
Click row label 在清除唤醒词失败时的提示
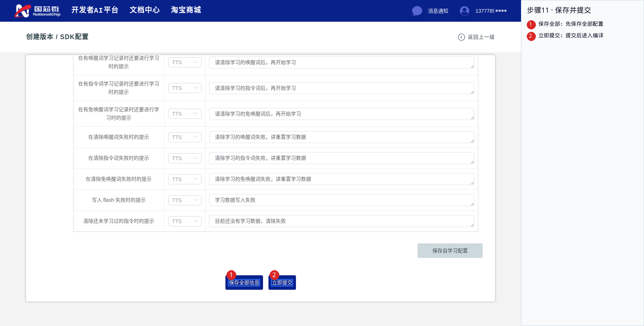point(119,137)
